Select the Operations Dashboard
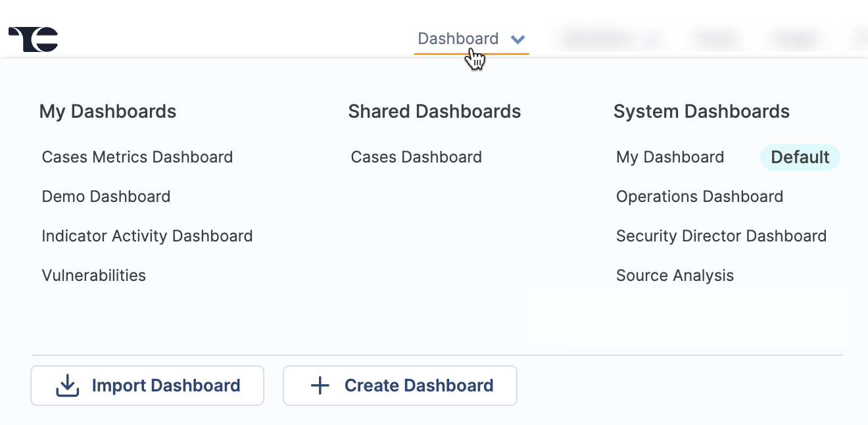The image size is (868, 425). tap(699, 196)
